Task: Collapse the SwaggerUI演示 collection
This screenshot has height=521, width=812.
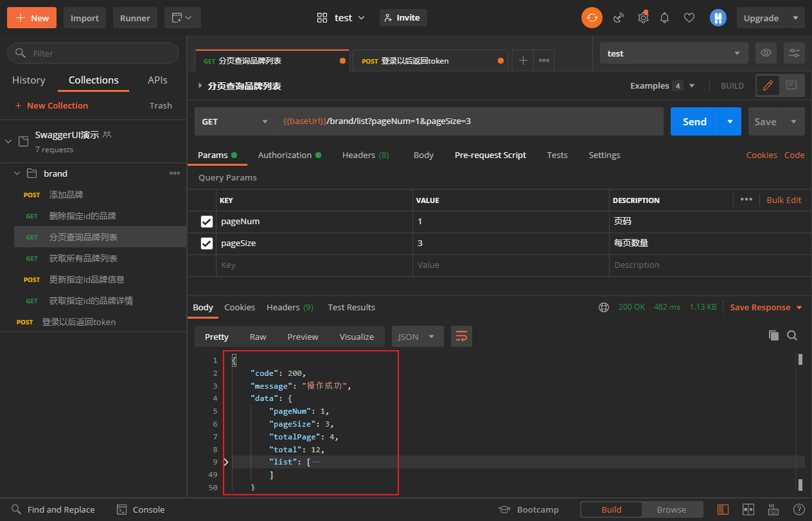Action: 8,141
